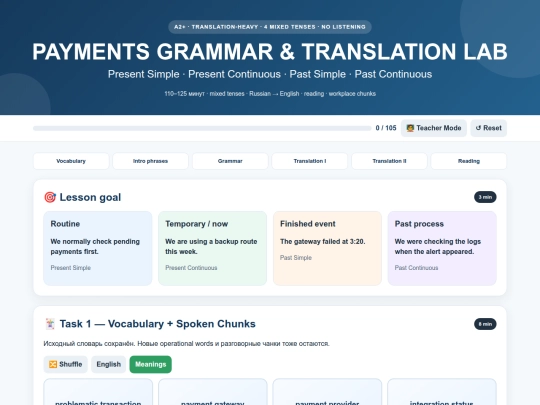The image size is (540, 405).
Task: Click the Present Continuous card label
Action: click(191, 268)
